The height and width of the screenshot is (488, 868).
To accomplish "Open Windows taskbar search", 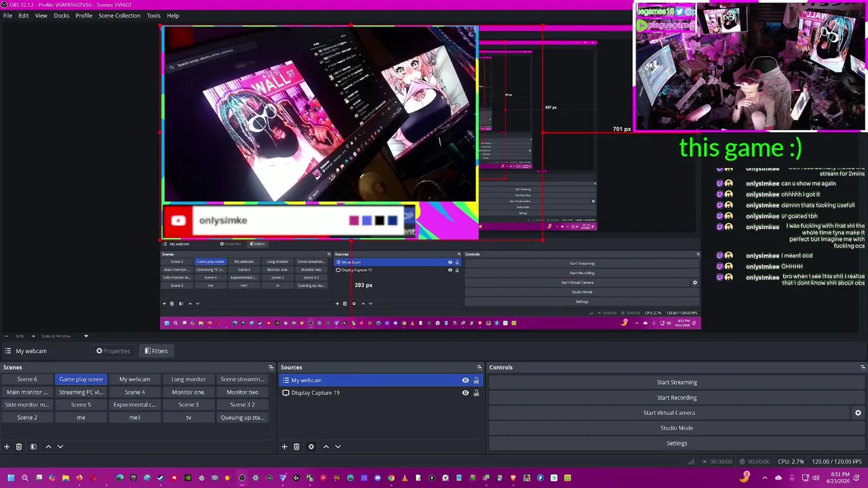I will click(x=25, y=478).
